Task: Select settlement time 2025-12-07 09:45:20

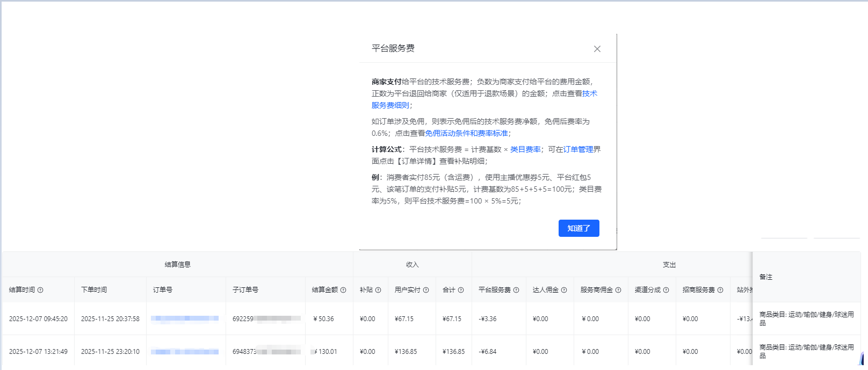Action: [38, 319]
